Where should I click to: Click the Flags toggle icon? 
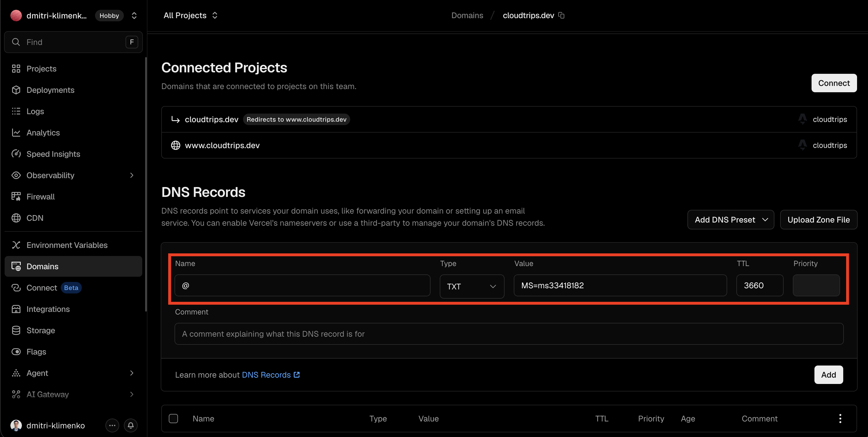click(x=16, y=352)
